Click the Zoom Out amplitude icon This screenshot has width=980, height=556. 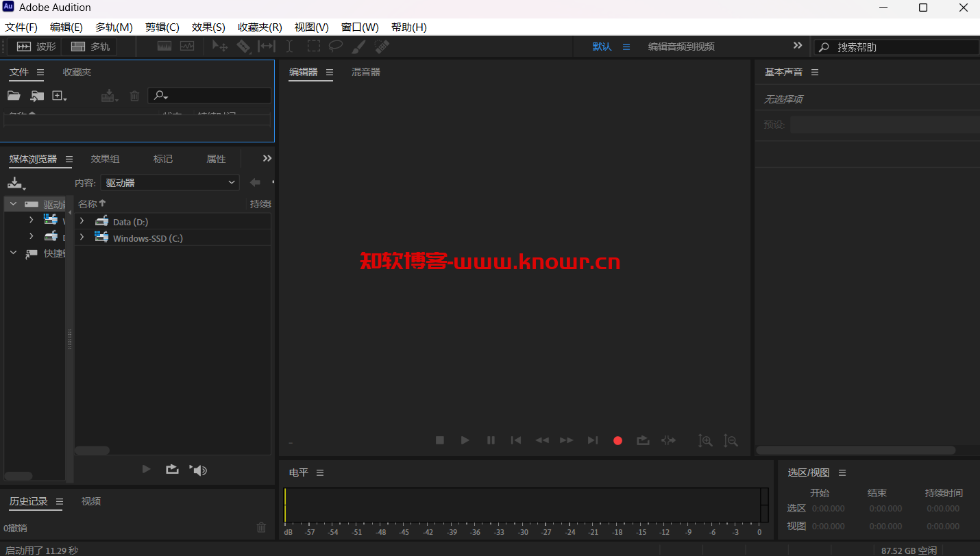[x=731, y=441]
